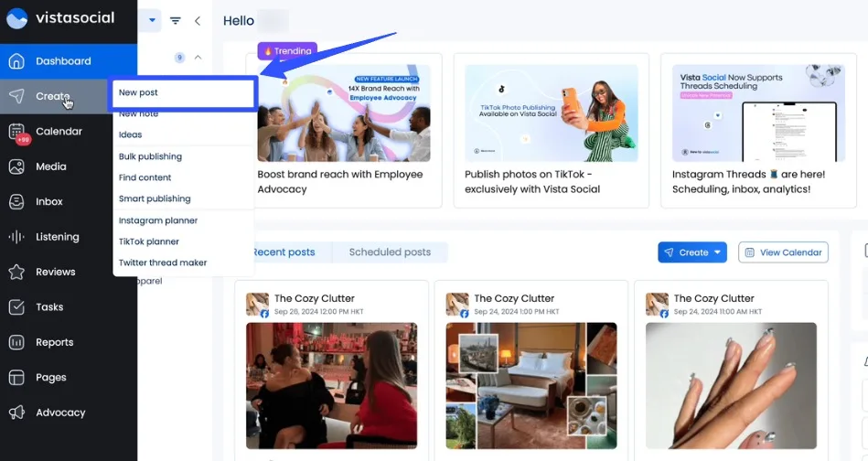Open the TikTok photo publishing article card
This screenshot has height=461, width=868.
tap(545, 130)
